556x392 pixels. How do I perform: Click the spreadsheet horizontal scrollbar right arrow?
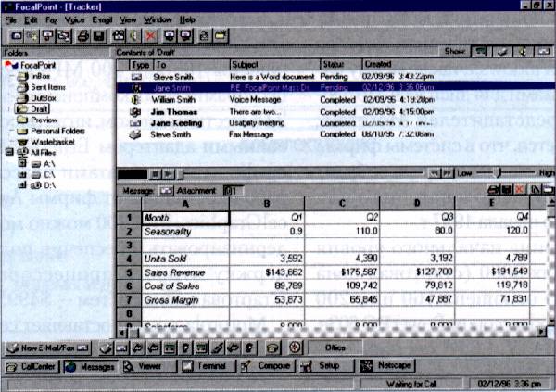pos(541,332)
